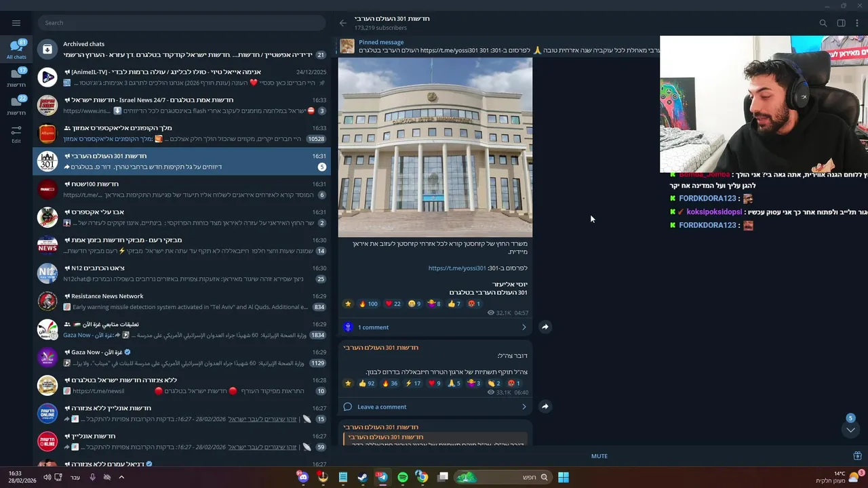Toggle the fire 36 reaction
This screenshot has width=868, height=488.
point(390,384)
